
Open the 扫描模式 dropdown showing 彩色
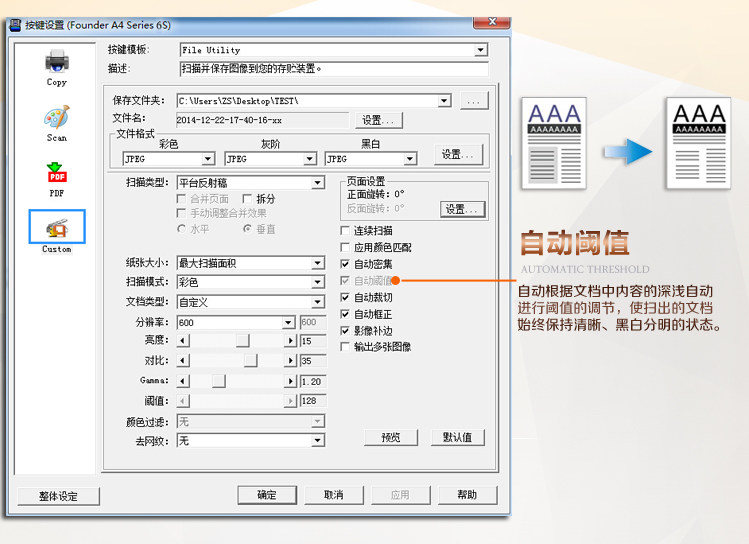tap(318, 282)
